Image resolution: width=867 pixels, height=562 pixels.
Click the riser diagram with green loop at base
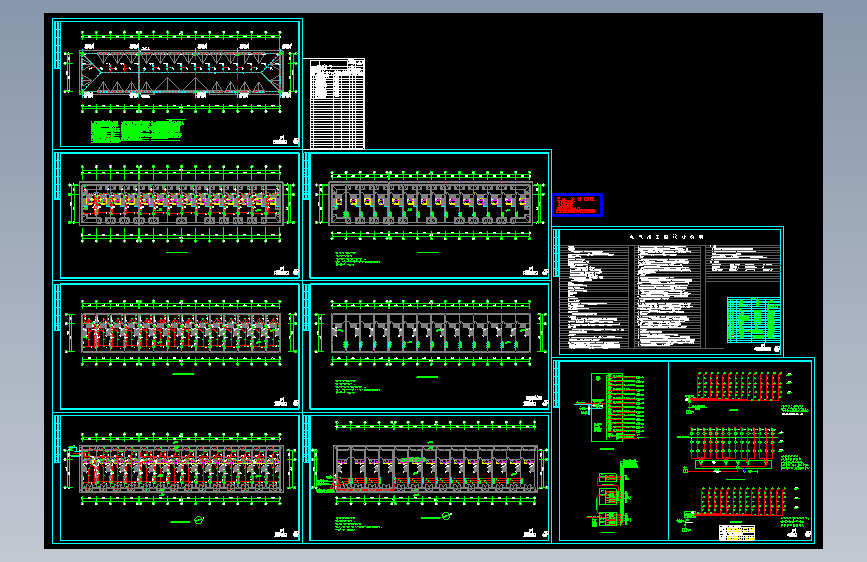point(733,449)
